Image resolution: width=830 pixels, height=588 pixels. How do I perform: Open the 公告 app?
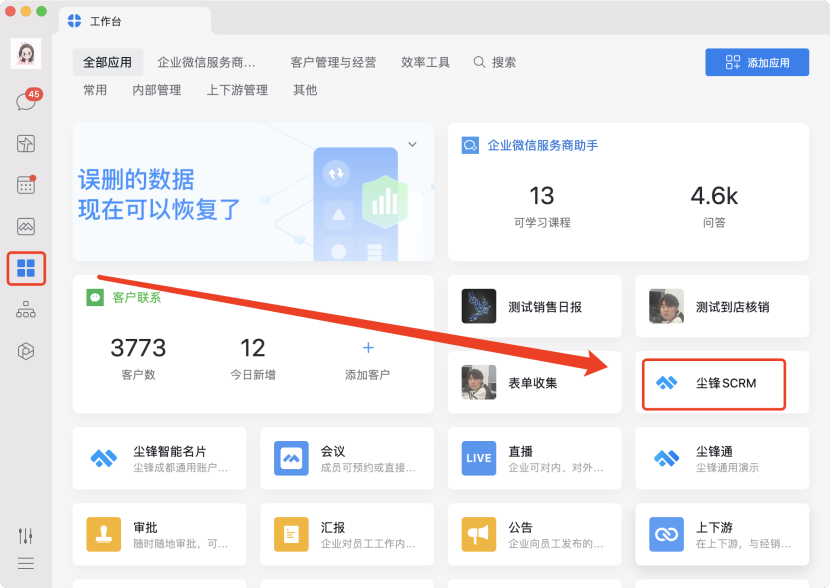(x=535, y=535)
